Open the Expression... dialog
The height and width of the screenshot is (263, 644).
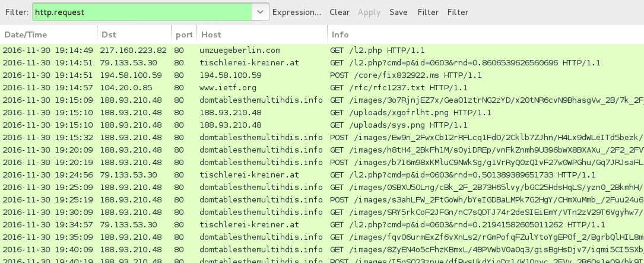click(x=297, y=12)
